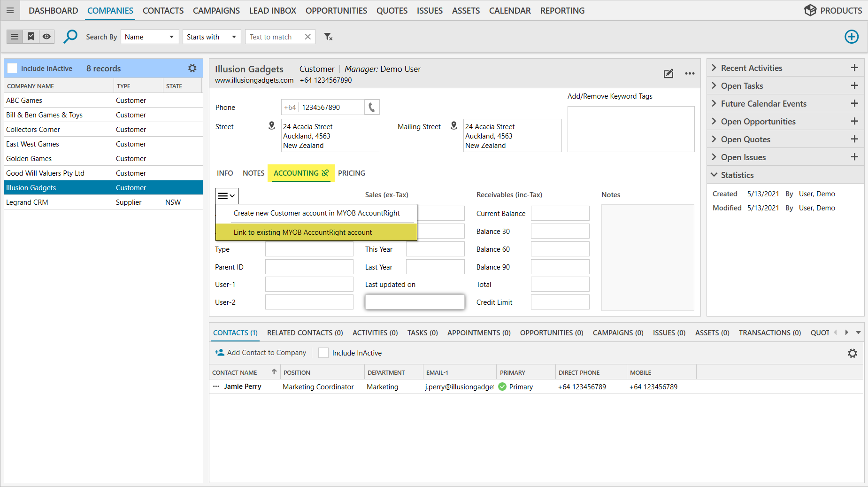The image size is (868, 487).
Task: Switch to the PRICING tab
Action: 351,173
